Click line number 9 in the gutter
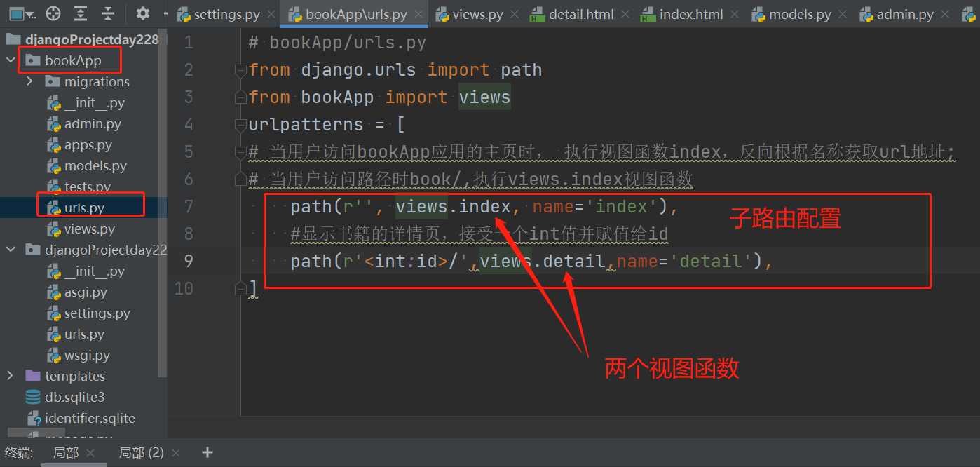The width and height of the screenshot is (980, 467). tap(188, 262)
